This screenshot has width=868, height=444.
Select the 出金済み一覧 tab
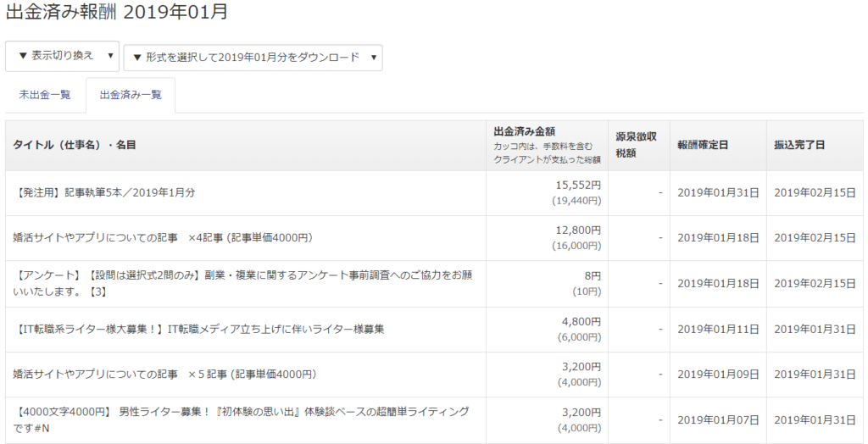[x=131, y=95]
